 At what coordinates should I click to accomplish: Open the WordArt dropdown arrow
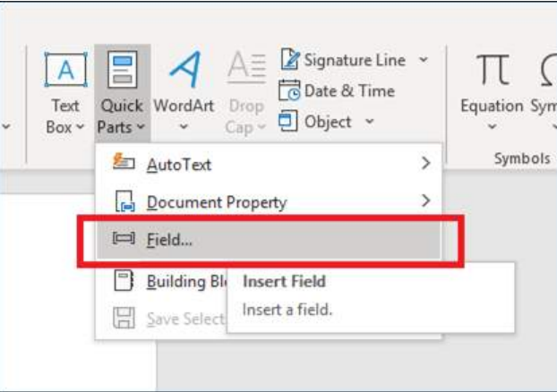pyautogui.click(x=184, y=127)
